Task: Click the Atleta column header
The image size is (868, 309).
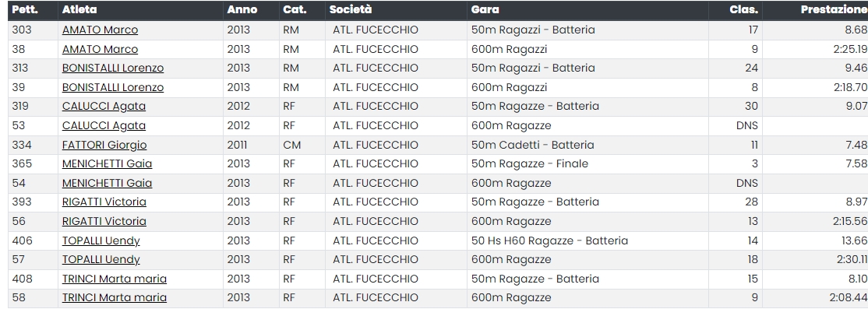Action: click(x=79, y=9)
